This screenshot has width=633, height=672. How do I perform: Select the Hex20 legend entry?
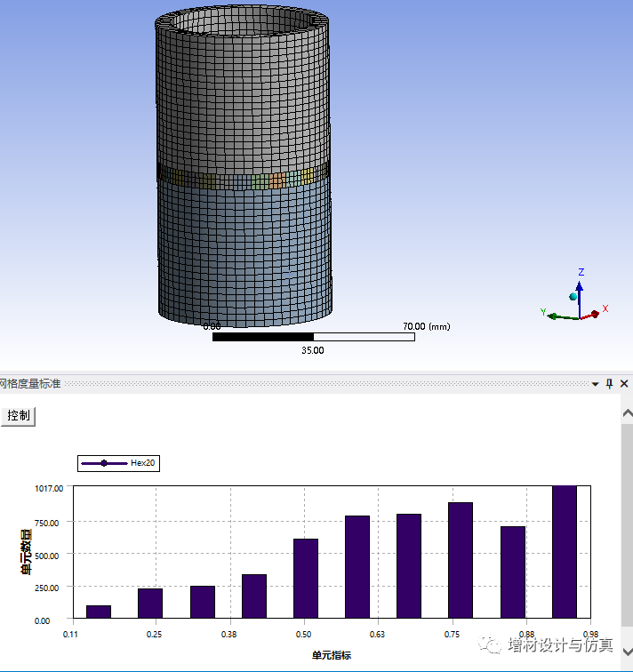119,463
